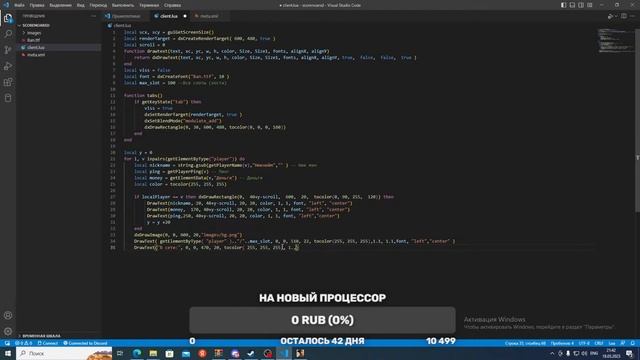Screen dimensions: 640x360
Task: Click the 0 RUB donation progress bar
Action: tap(322, 320)
